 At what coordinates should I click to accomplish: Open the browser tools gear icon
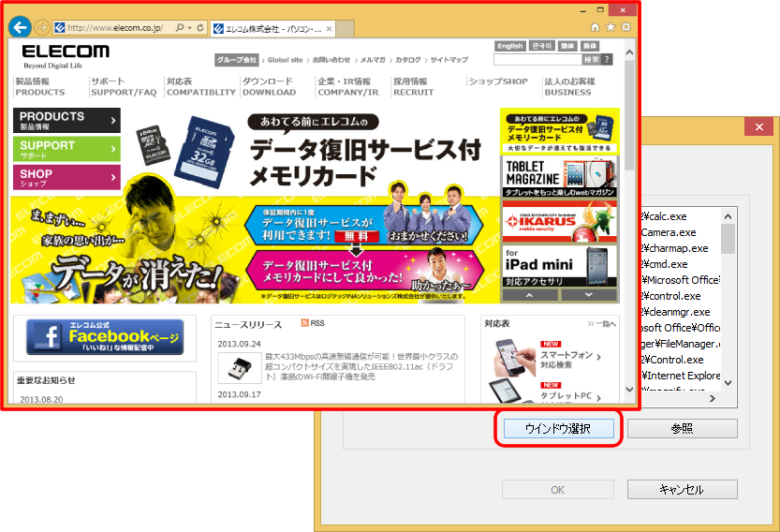point(626,27)
